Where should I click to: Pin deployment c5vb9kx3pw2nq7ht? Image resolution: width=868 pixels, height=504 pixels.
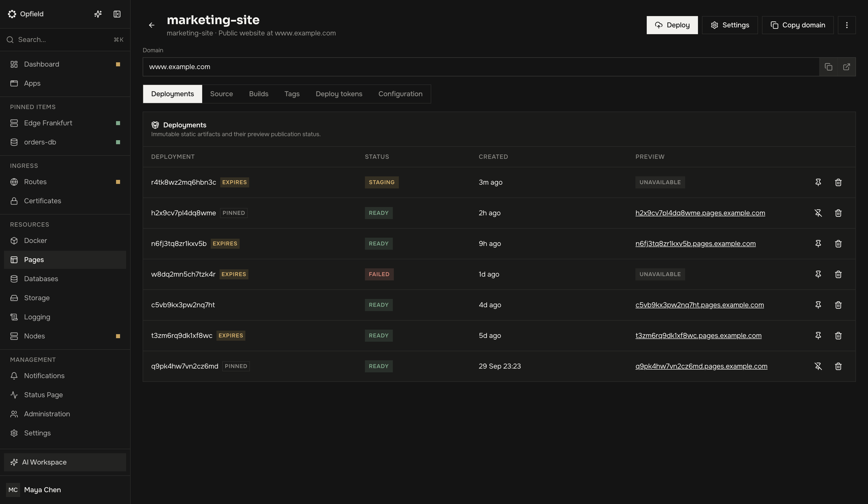click(x=818, y=305)
